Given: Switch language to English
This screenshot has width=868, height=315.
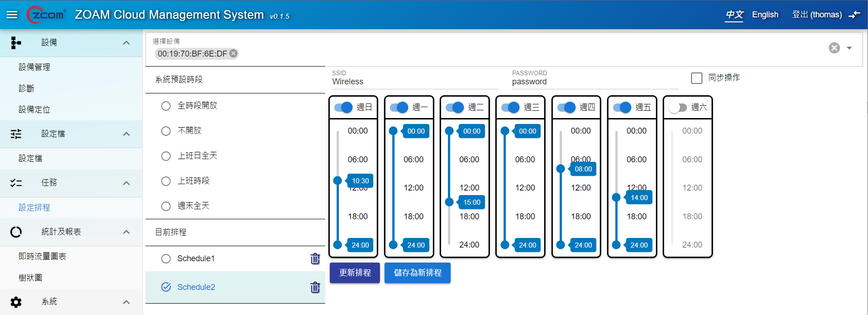Looking at the screenshot, I should pos(765,15).
